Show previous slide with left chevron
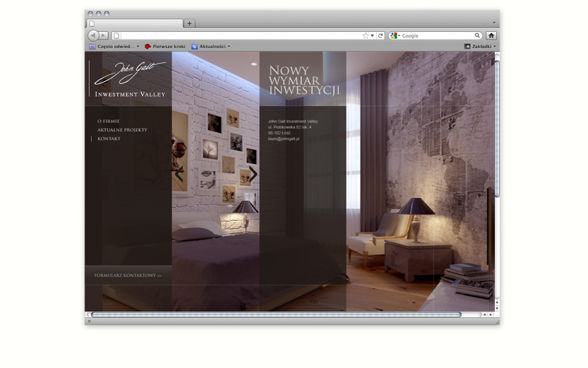 pos(179,174)
